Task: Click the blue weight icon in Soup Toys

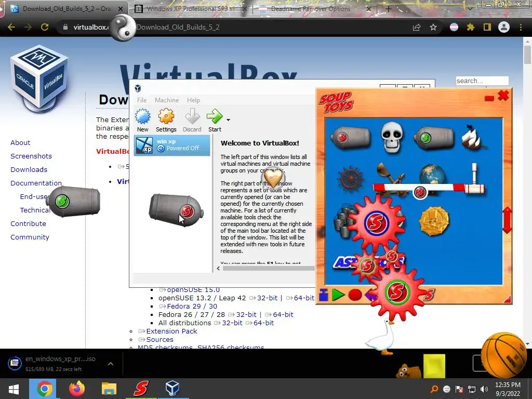Action: (x=323, y=295)
